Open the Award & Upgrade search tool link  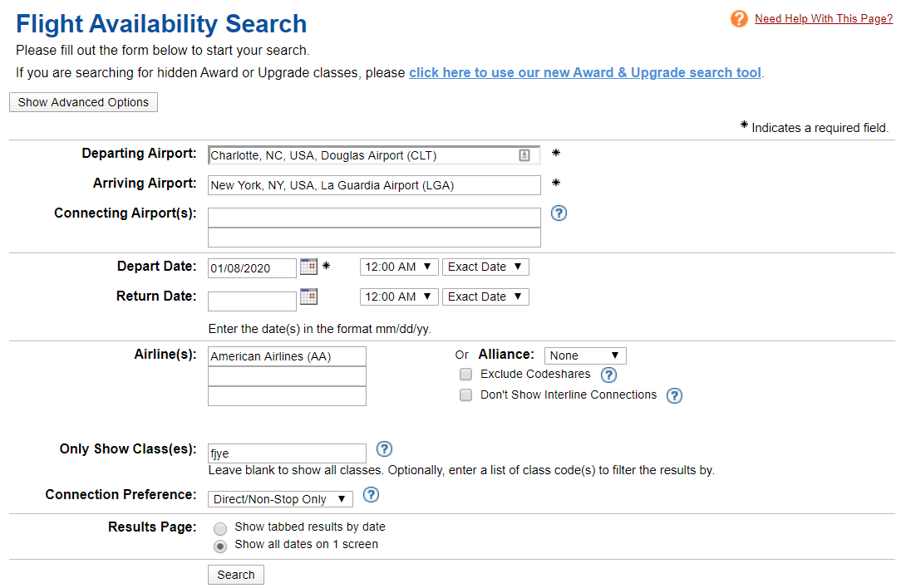[x=584, y=72]
